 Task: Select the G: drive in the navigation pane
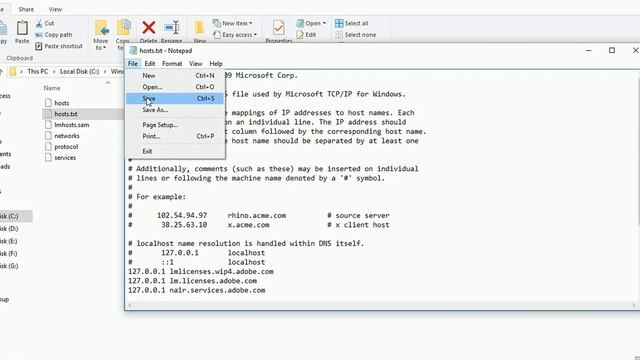pos(9,266)
